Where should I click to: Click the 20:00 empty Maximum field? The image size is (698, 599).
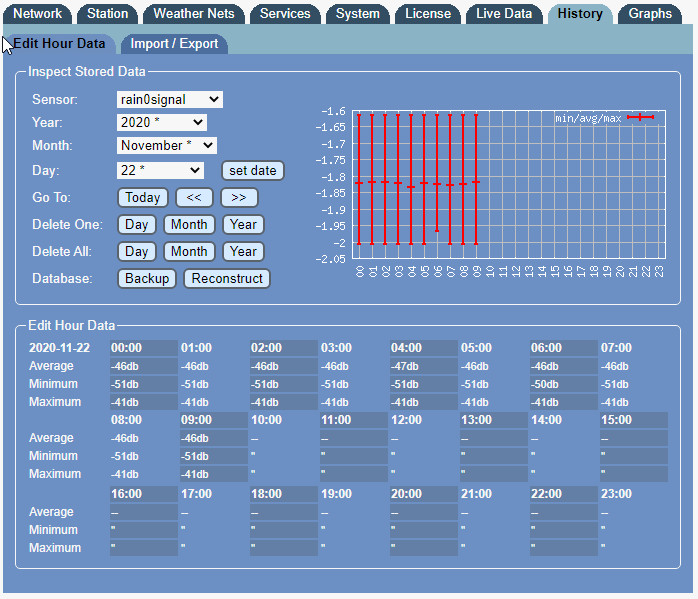point(424,548)
